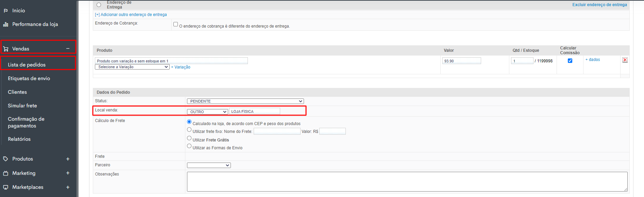Click the Produtos tag icon

point(5,159)
